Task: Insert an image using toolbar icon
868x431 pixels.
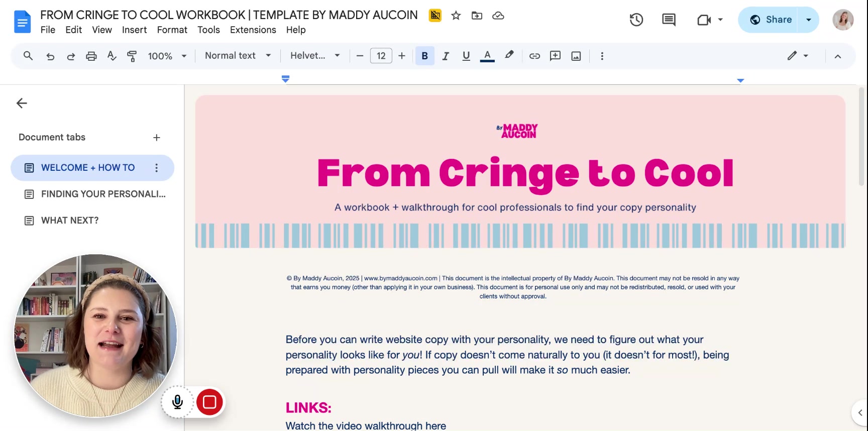Action: [576, 56]
